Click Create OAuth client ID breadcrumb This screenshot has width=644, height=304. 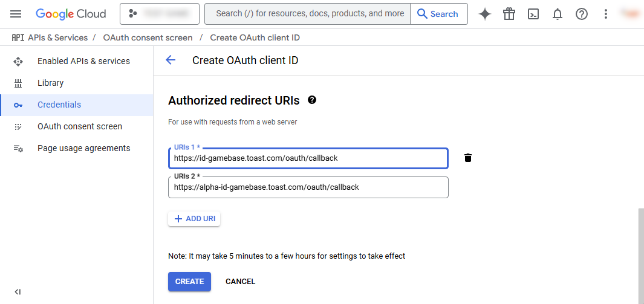coord(255,37)
